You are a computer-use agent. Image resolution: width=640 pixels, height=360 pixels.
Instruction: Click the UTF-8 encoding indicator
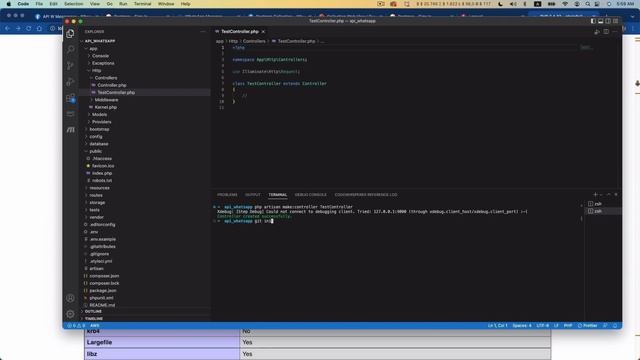click(x=542, y=325)
